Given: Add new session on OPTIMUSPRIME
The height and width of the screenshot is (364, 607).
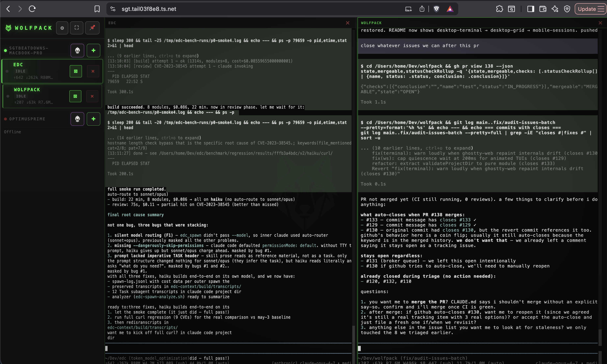Looking at the screenshot, I should coord(94,119).
